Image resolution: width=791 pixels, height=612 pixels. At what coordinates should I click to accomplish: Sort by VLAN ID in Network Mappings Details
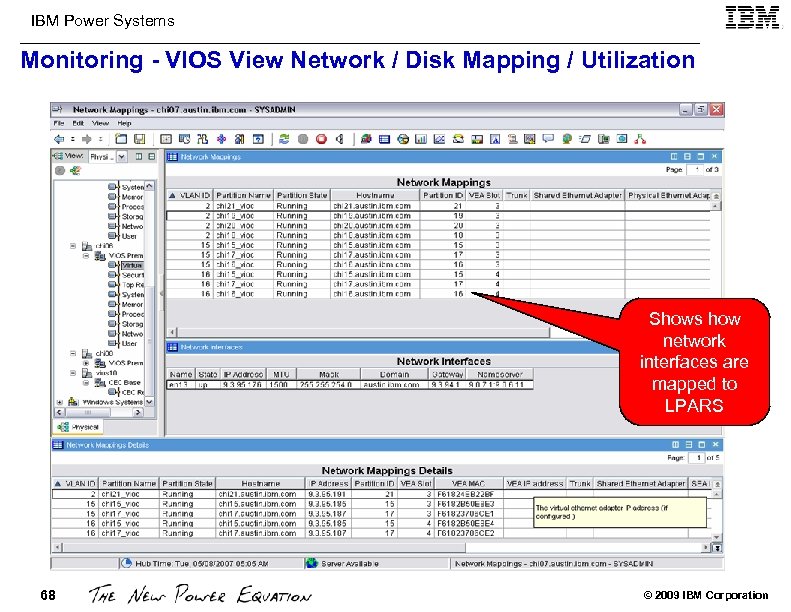(75, 483)
